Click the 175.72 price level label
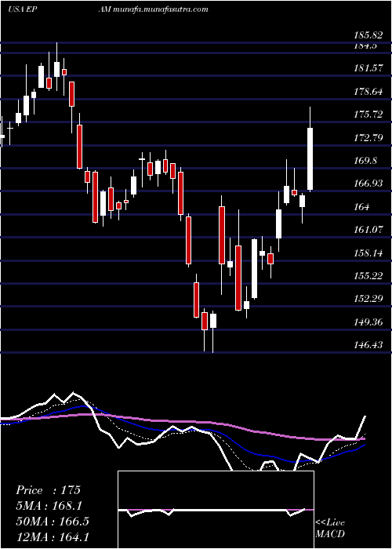392x549 pixels. point(368,115)
